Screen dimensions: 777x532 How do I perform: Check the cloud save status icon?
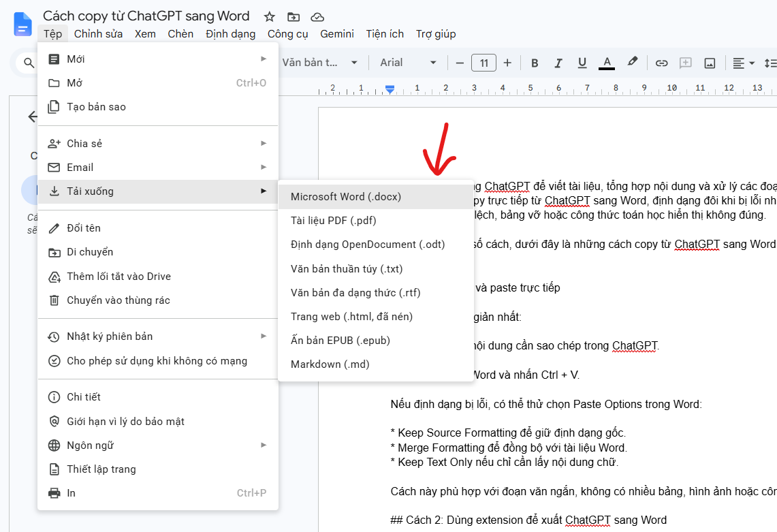click(317, 17)
